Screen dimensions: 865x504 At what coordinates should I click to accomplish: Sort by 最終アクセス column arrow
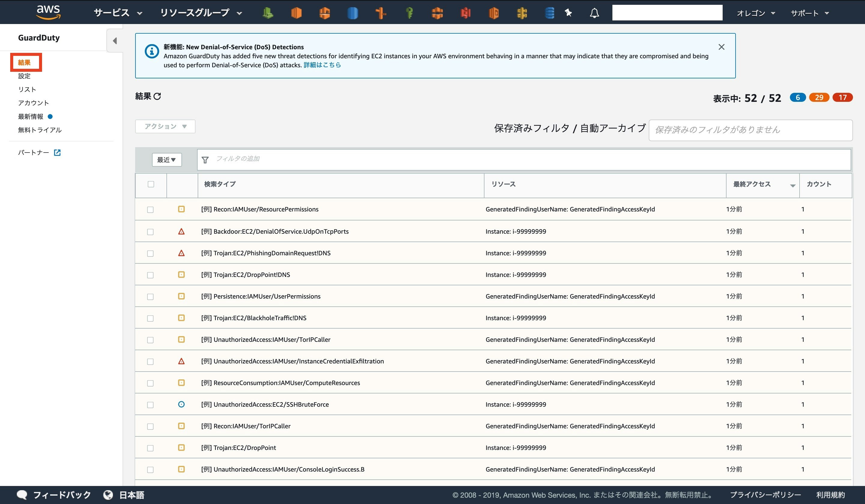point(792,186)
